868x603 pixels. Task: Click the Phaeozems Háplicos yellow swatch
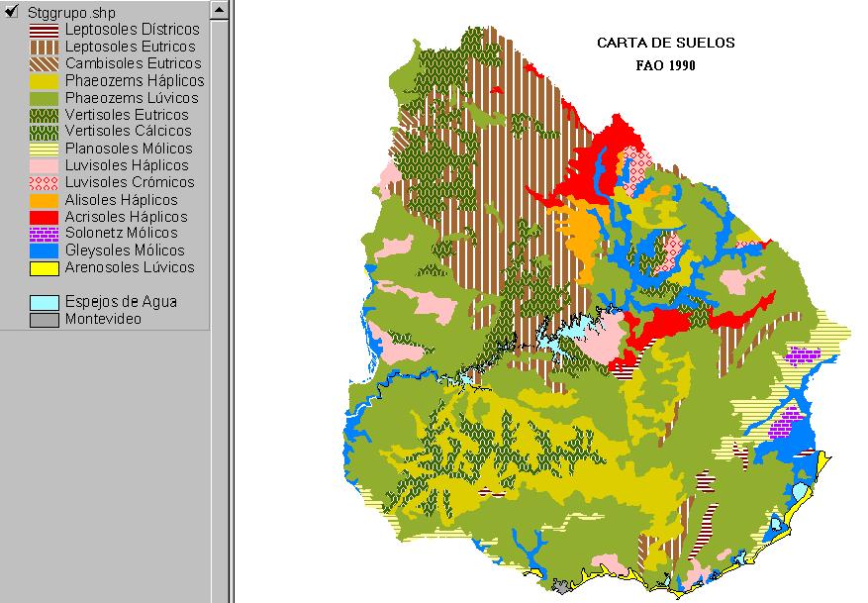coord(45,80)
